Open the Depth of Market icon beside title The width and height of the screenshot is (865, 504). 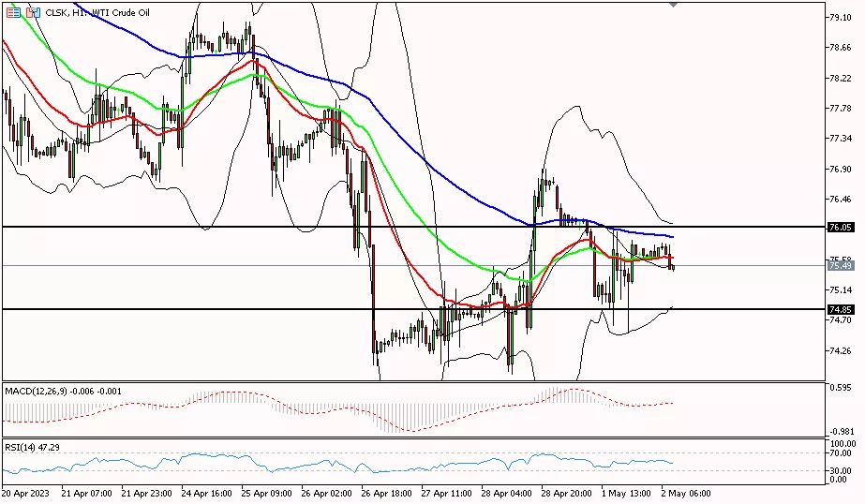33,12
